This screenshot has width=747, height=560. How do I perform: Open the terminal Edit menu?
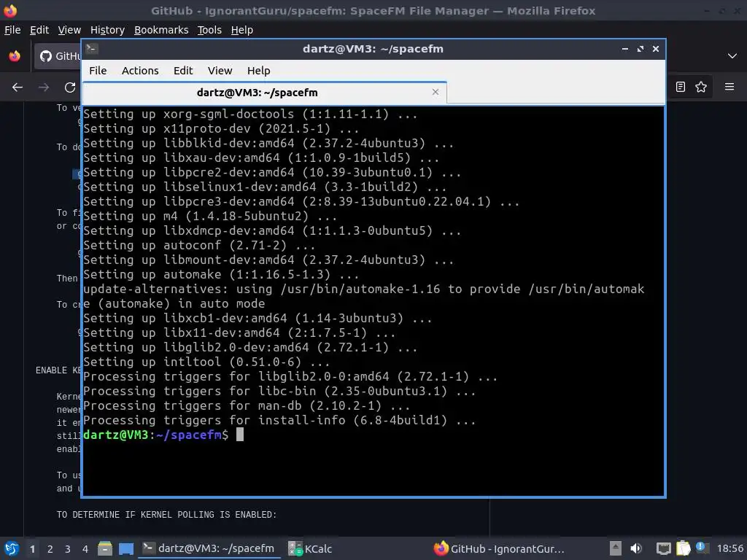tap(183, 71)
